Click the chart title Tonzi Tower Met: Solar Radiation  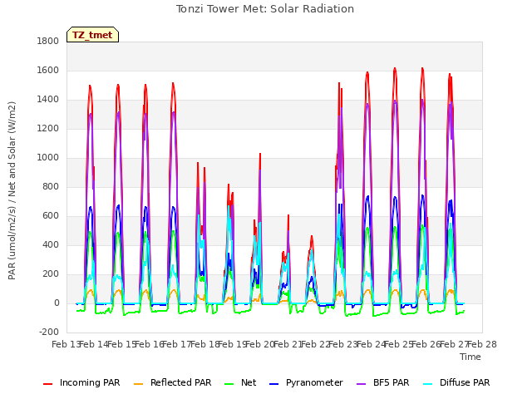click(x=265, y=9)
